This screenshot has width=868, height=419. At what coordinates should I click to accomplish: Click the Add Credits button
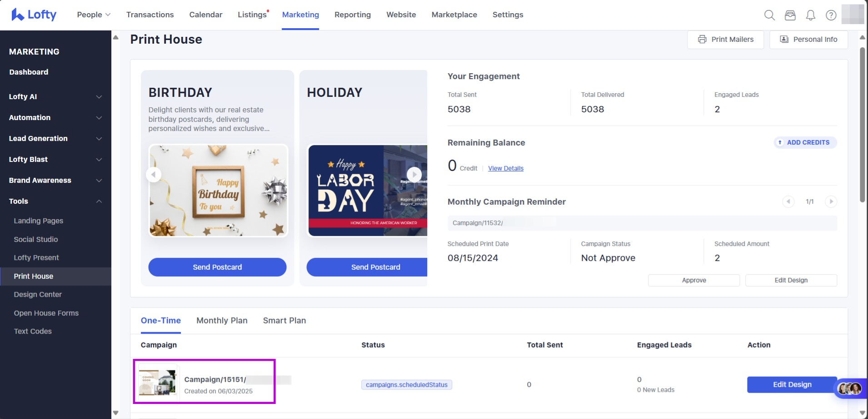[x=805, y=142]
